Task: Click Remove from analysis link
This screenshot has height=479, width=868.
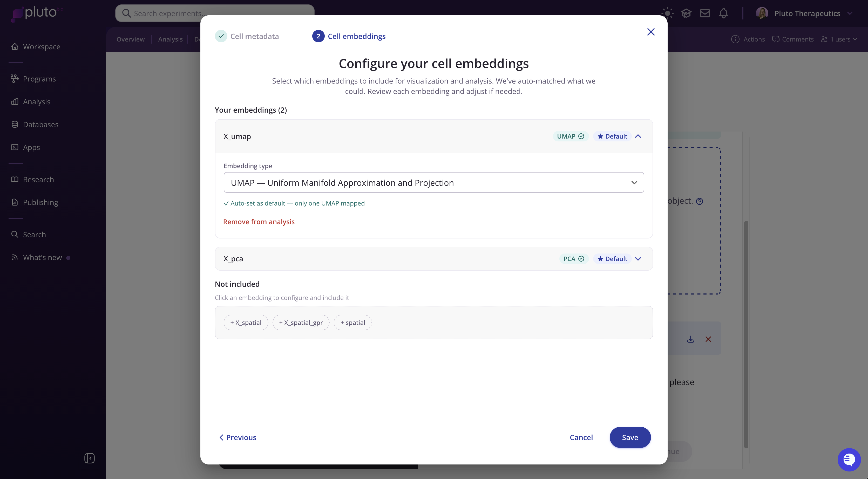Action: [x=259, y=222]
